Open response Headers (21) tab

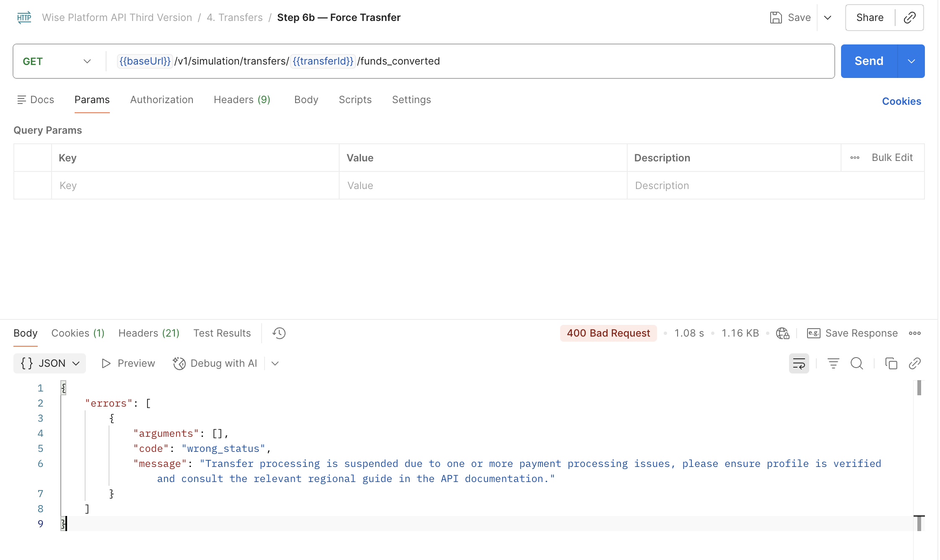coord(149,333)
